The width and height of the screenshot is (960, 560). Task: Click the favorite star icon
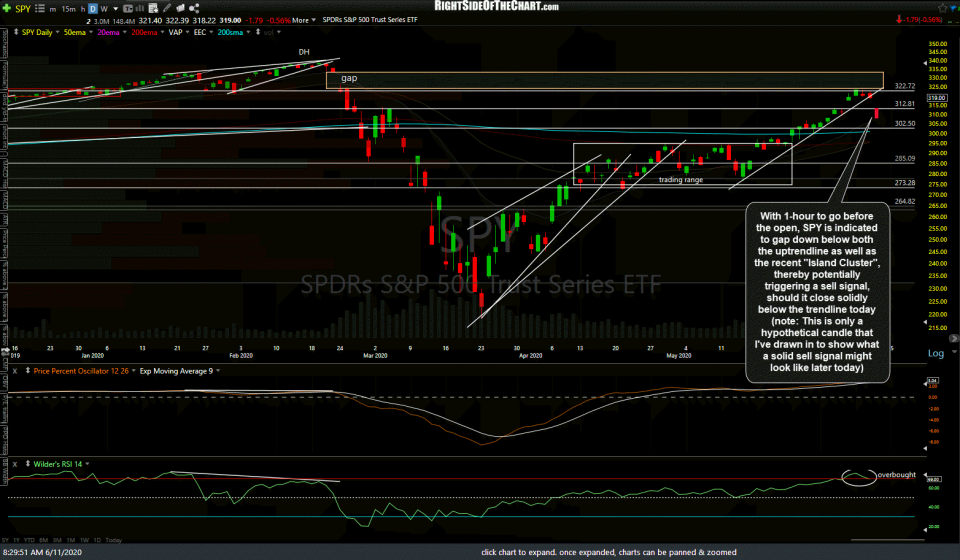point(943,8)
